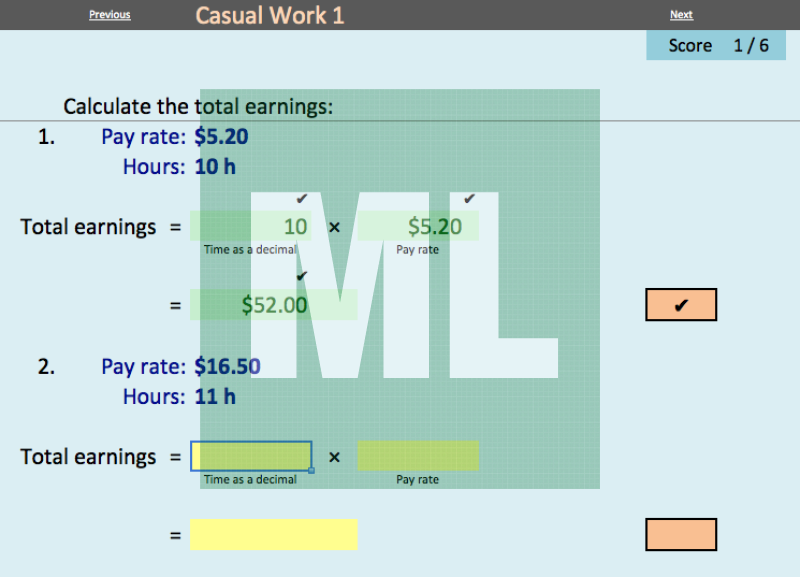Select question 1 time field containing 10
Screen dimensions: 800x577
coord(251,227)
